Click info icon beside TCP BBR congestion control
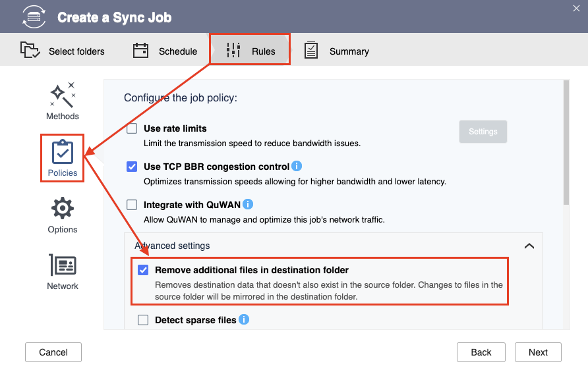588x372 pixels. coord(297,166)
